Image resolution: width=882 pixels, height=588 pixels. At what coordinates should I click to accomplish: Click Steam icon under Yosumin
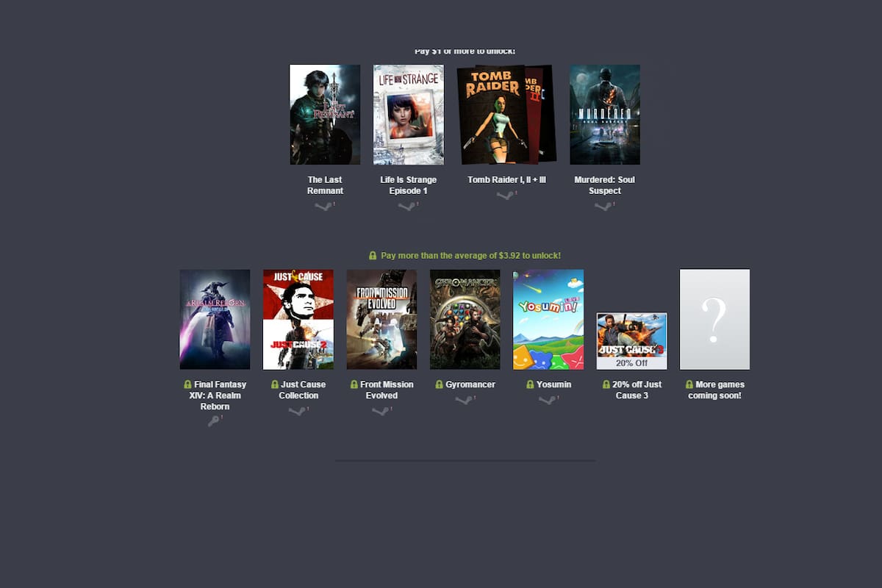click(x=547, y=400)
